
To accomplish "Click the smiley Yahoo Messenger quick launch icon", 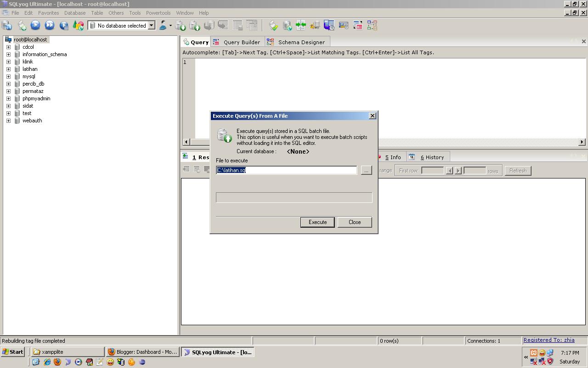I will coord(110,362).
